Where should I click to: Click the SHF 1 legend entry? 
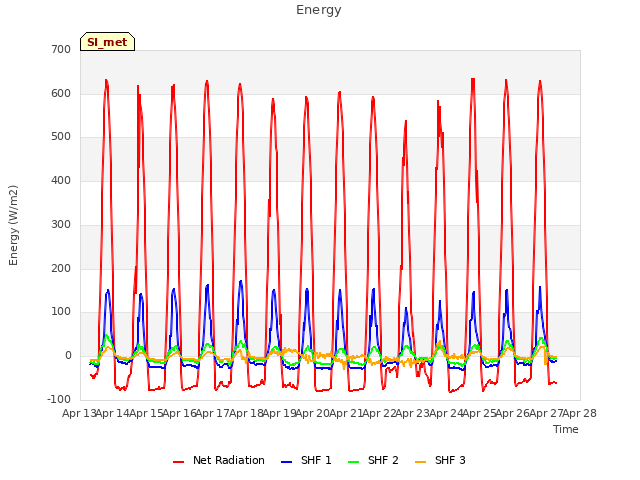(306, 460)
